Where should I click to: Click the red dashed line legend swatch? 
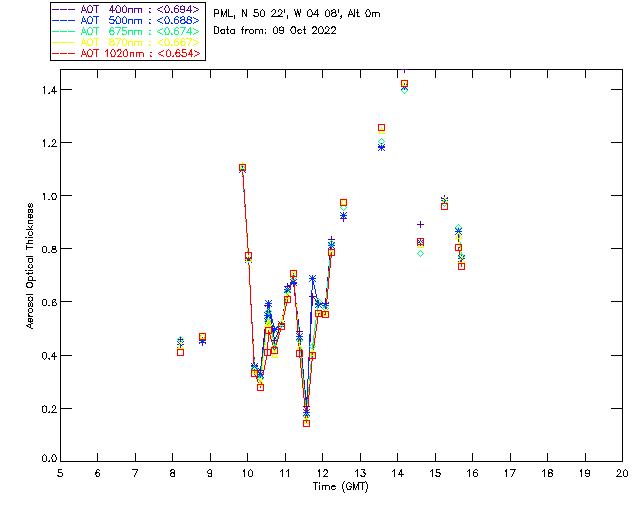(x=64, y=53)
